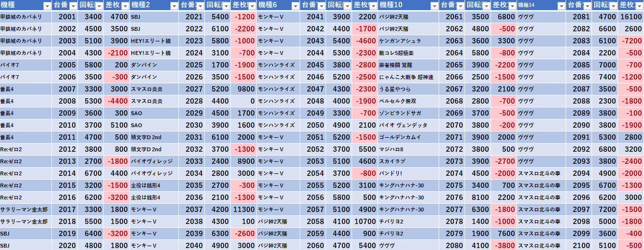Screen dimensions: 644x250
Task: Click the 0 difference cell in row 2028
Action: tap(243, 101)
